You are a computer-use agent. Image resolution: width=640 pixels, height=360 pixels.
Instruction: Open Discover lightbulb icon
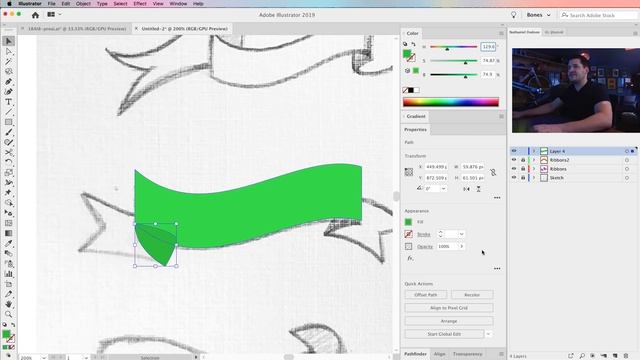513,15
